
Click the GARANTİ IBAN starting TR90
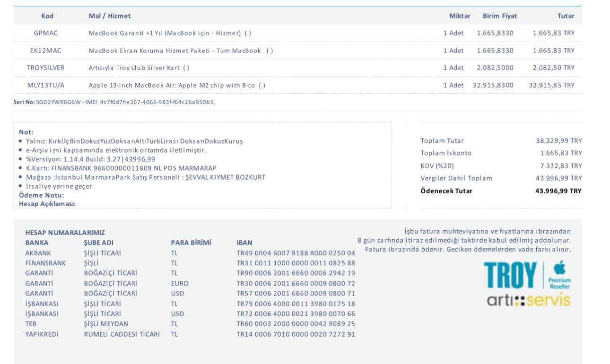pyautogui.click(x=296, y=273)
